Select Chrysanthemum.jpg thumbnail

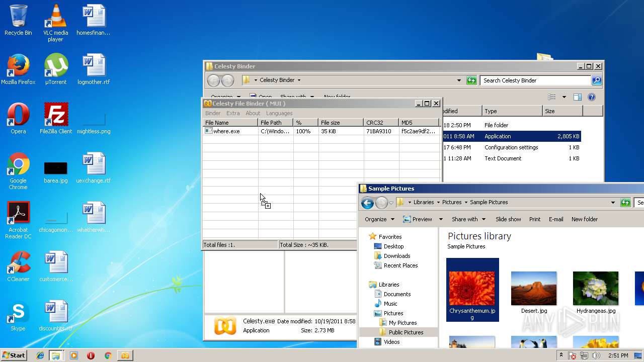(x=472, y=290)
